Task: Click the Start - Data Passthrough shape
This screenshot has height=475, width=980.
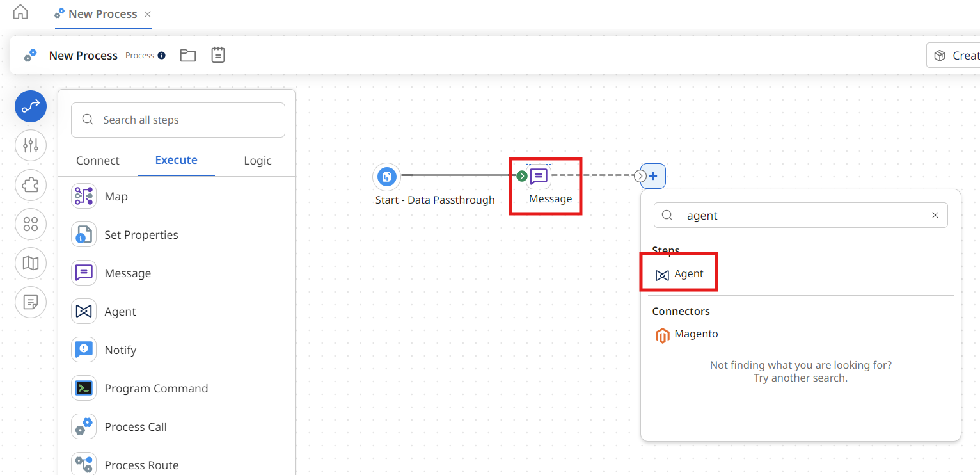Action: 386,176
